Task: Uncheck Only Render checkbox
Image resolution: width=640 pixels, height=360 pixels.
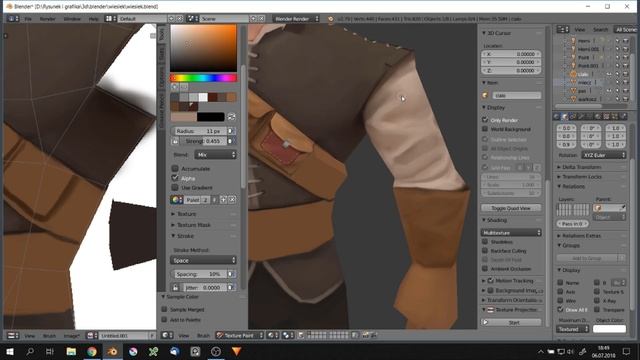Action: click(485, 120)
